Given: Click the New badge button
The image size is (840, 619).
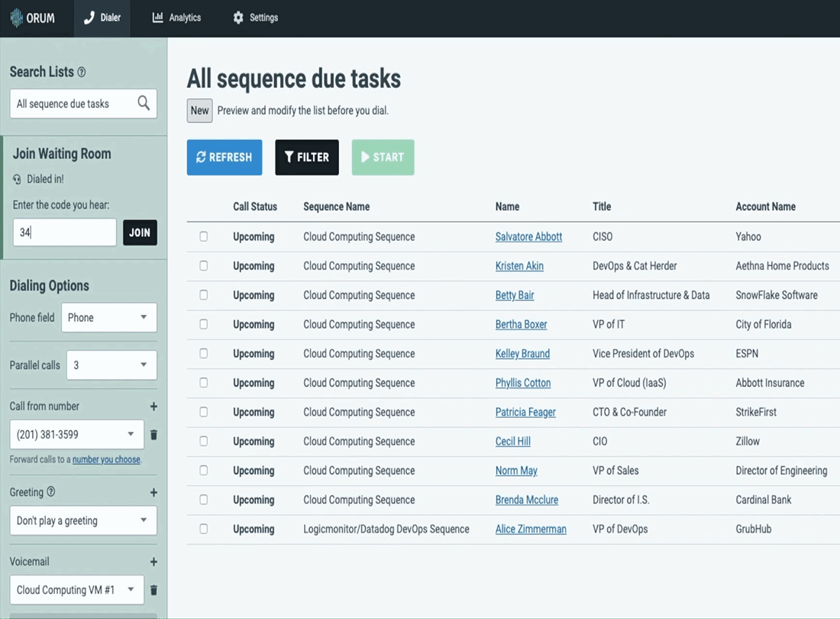Looking at the screenshot, I should click(x=200, y=110).
